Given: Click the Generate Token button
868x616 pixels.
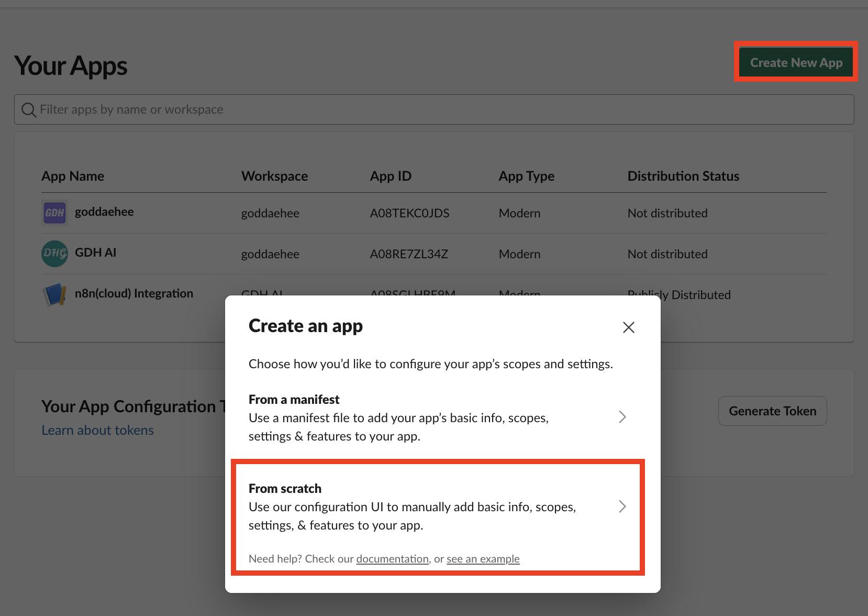Looking at the screenshot, I should (772, 411).
